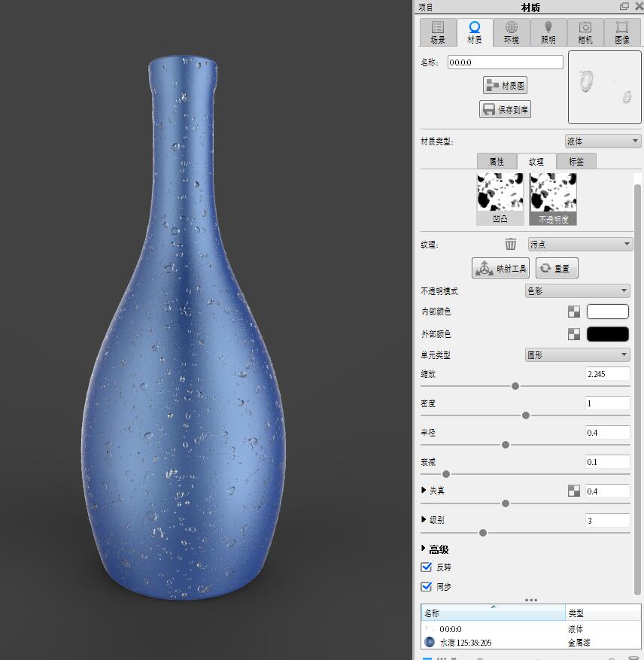644x660 pixels.
Task: Click the texture icon beside 内部颜色
Action: [x=574, y=312]
